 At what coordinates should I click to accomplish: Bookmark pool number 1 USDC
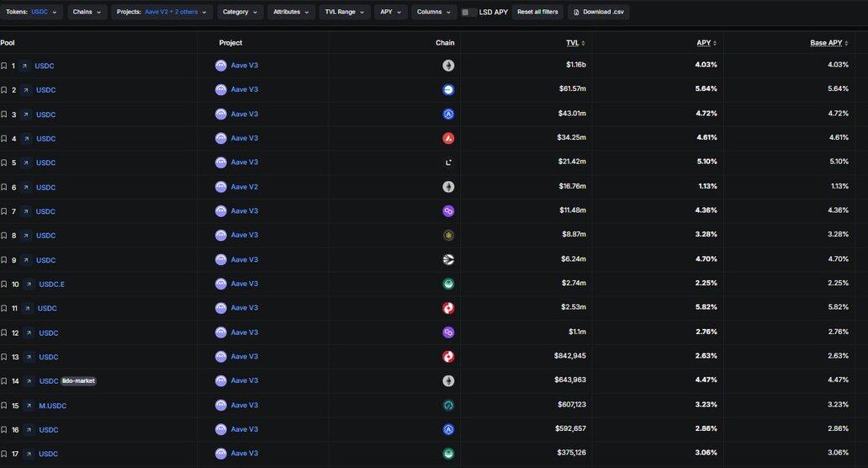tap(4, 66)
